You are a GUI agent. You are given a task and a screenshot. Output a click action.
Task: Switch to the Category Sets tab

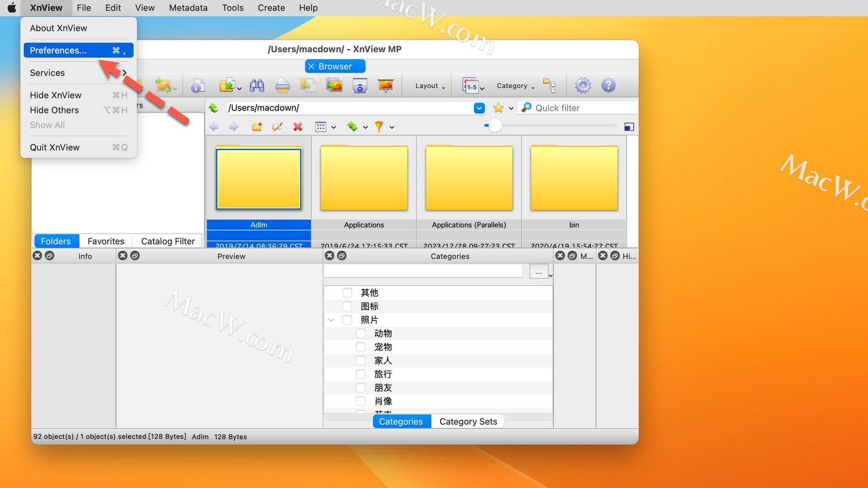[x=468, y=422]
